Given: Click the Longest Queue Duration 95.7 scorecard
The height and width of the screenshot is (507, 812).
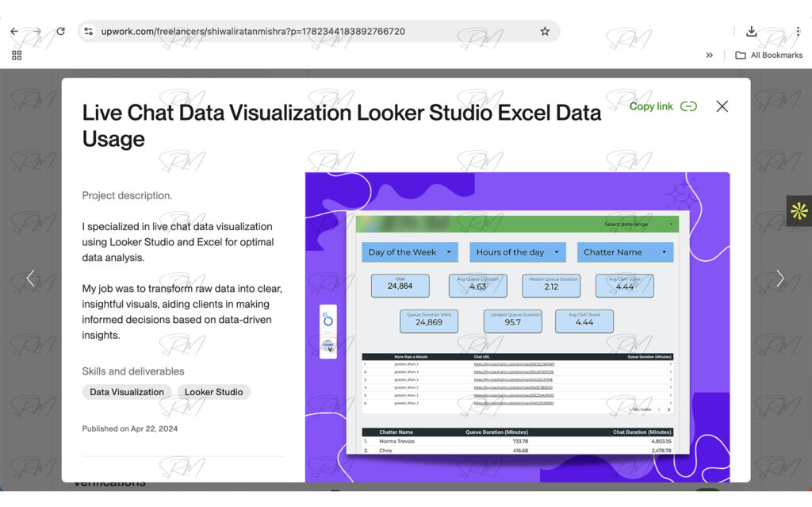Looking at the screenshot, I should click(x=513, y=321).
